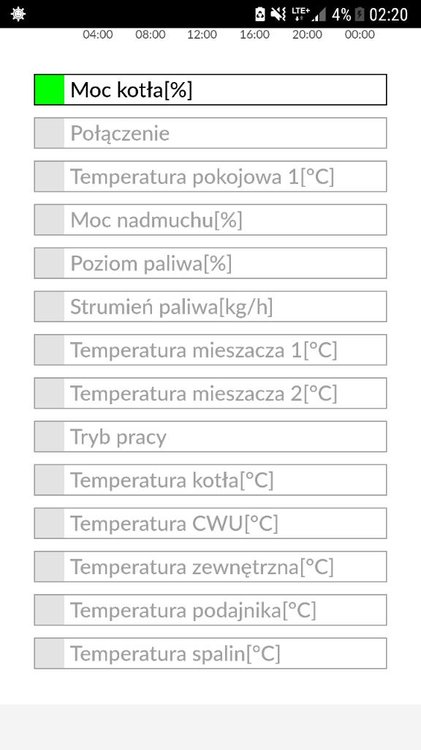Viewport: 421px width, 750px height.
Task: Enable Strumień paliwa[kg/h] series
Action: pyautogui.click(x=210, y=307)
